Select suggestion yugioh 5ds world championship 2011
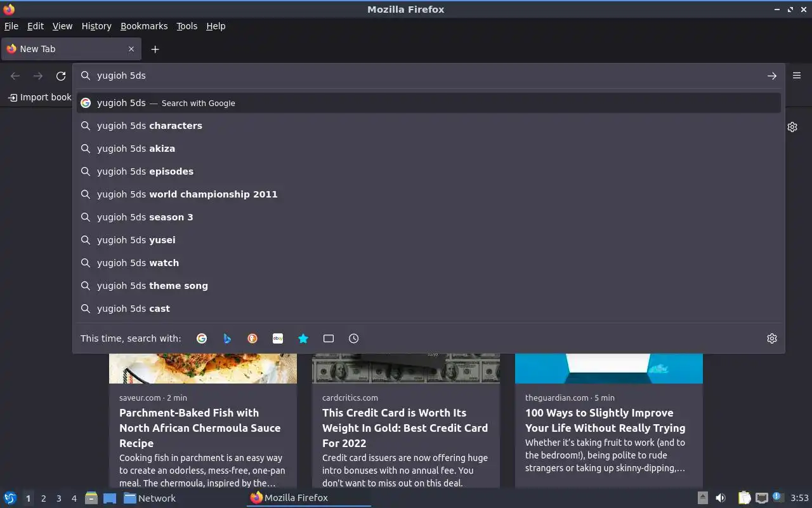Image resolution: width=812 pixels, height=508 pixels. point(428,194)
